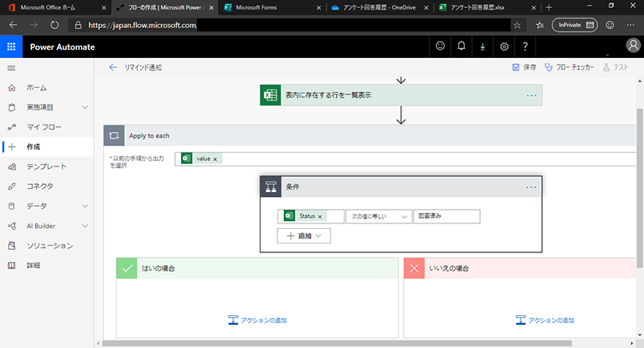The width and height of the screenshot is (644, 348).
Task: Open the favorites list icon
Action: pos(539,25)
